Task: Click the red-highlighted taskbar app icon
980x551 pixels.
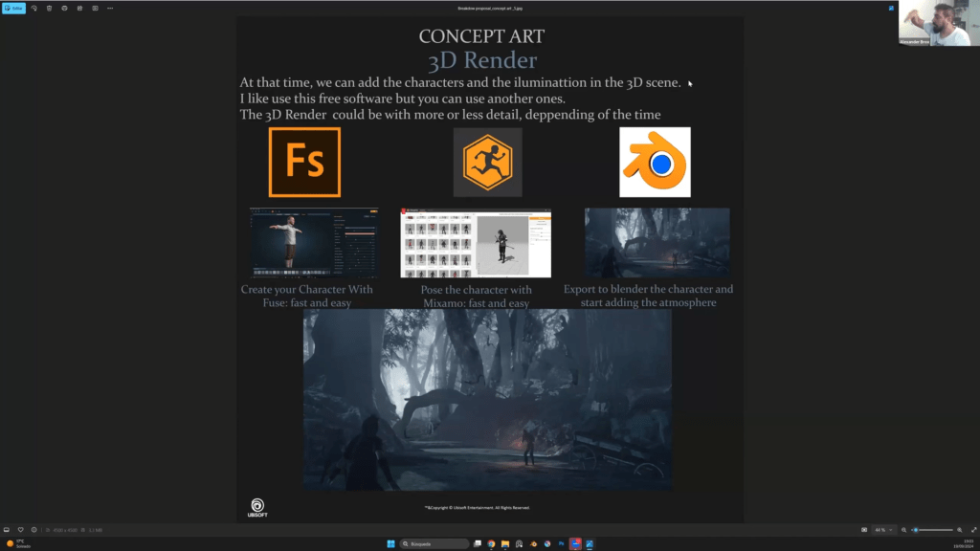Action: coord(575,543)
